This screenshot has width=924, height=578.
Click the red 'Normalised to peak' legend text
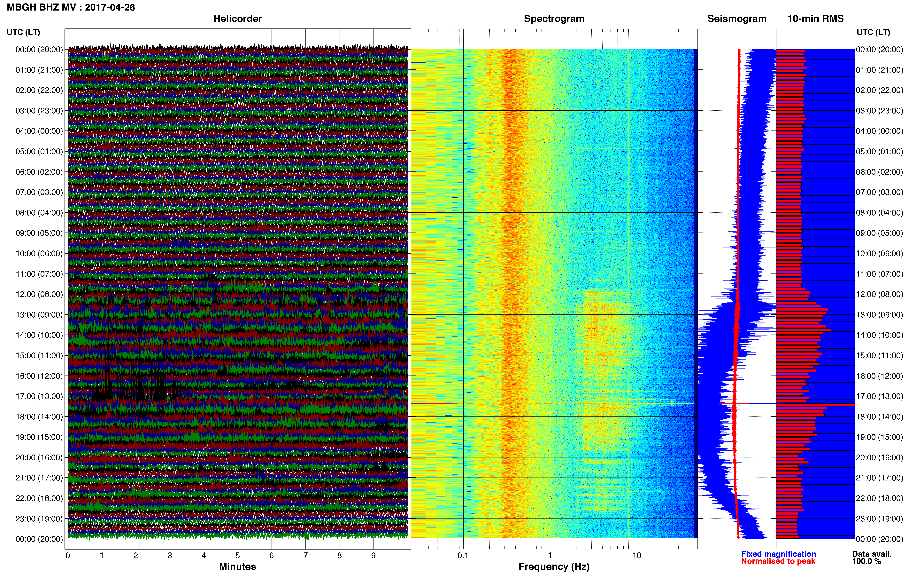(778, 561)
